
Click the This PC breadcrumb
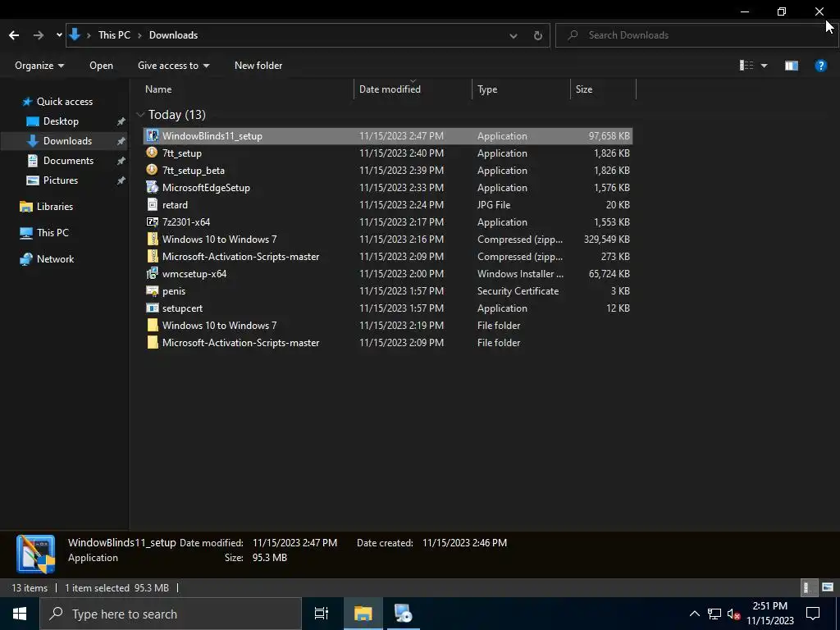pyautogui.click(x=114, y=35)
